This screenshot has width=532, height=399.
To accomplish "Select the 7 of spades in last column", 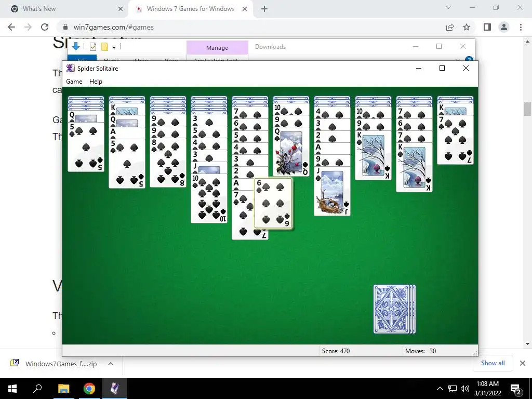I will [455, 140].
